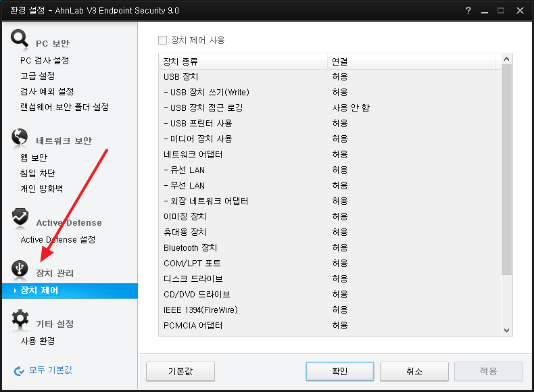Viewport: 534px width, 392px height.
Task: Open 웹 보안 settings
Action: 33,157
